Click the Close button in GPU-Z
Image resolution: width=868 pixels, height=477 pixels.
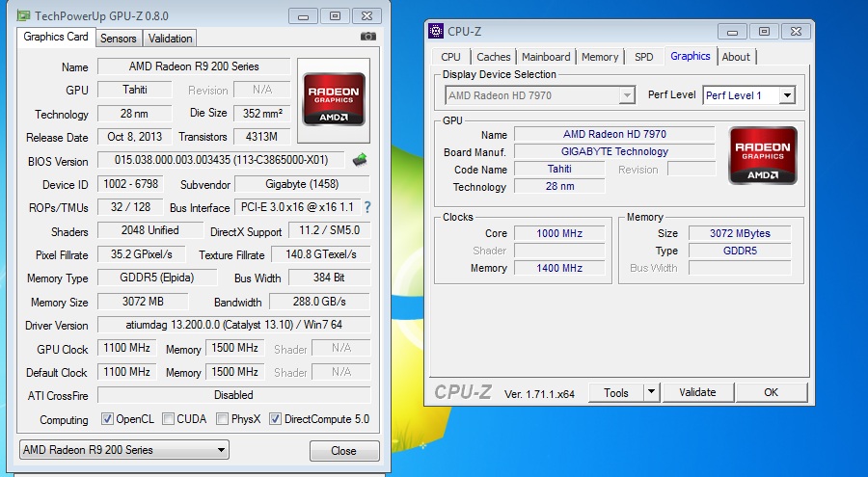[x=343, y=451]
